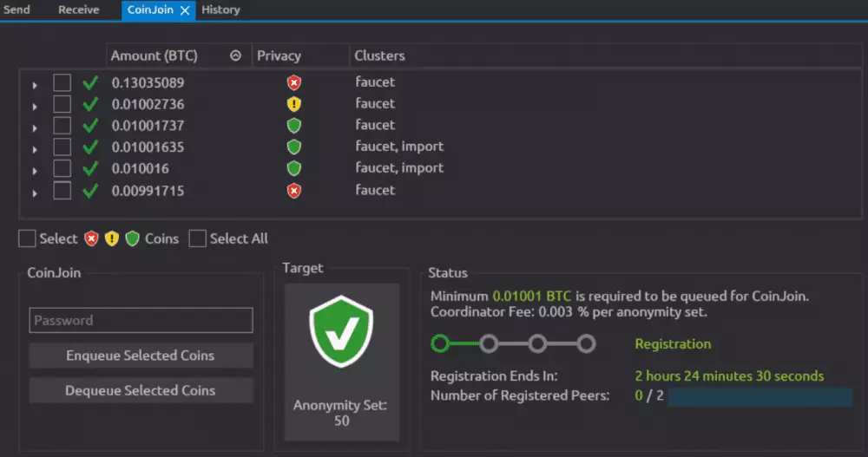Click Dequeue Selected Coins button
This screenshot has width=868, height=457.
141,390
